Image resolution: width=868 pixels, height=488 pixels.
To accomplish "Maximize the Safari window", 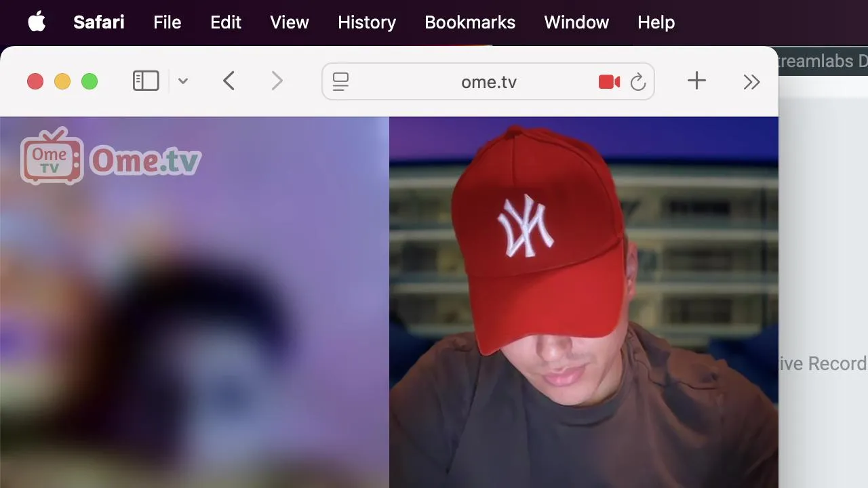I will point(90,82).
